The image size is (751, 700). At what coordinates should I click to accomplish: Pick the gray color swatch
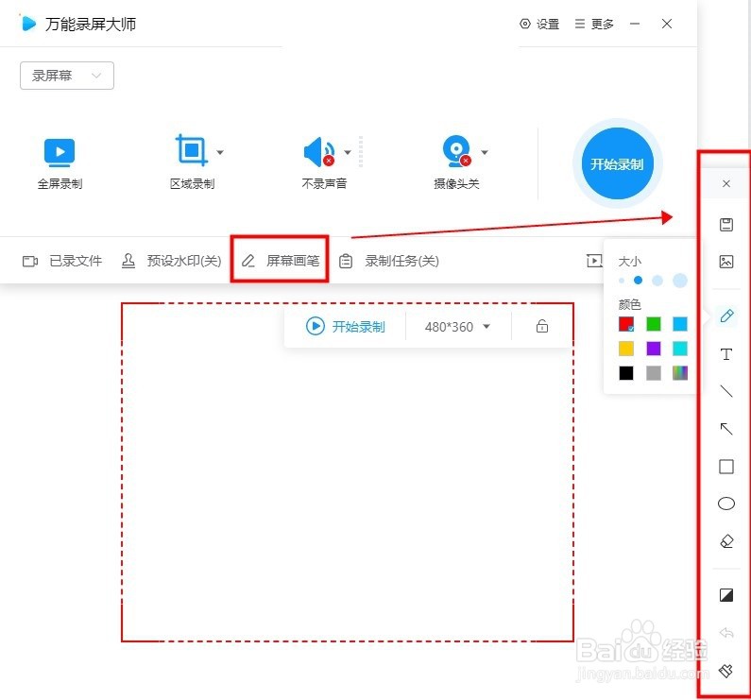pos(654,373)
